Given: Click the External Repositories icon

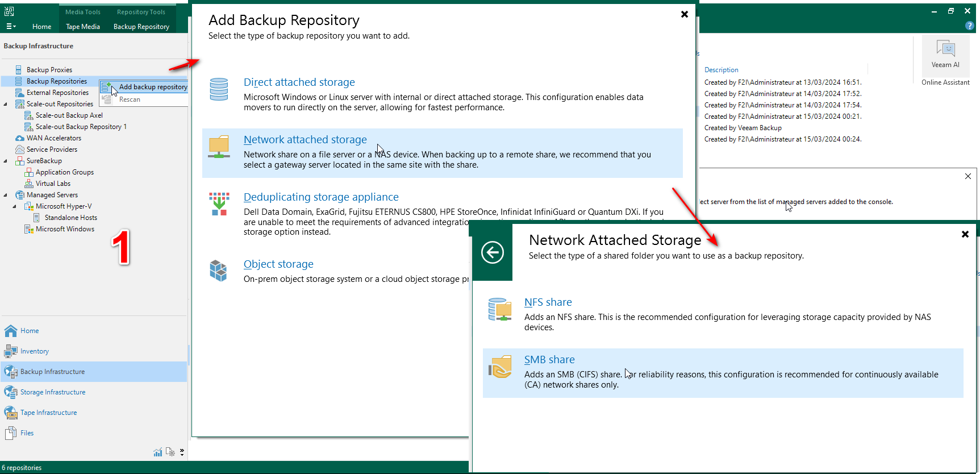Looking at the screenshot, I should [x=19, y=93].
